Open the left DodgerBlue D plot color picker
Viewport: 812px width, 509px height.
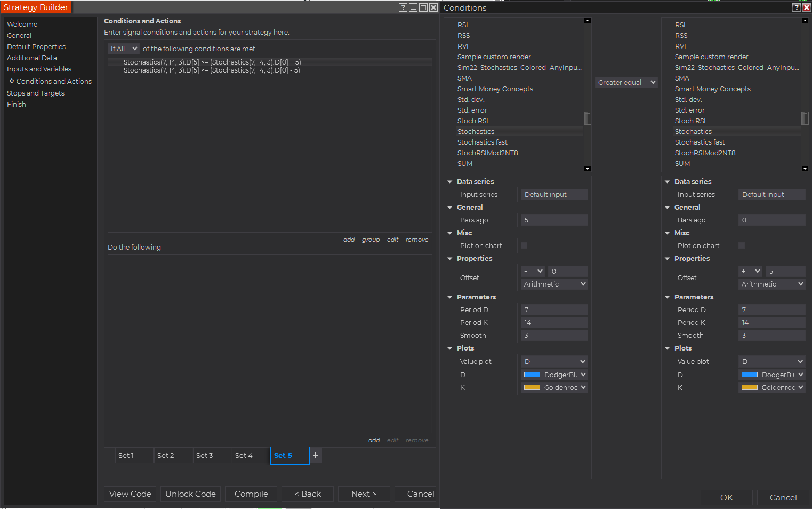pyautogui.click(x=554, y=375)
